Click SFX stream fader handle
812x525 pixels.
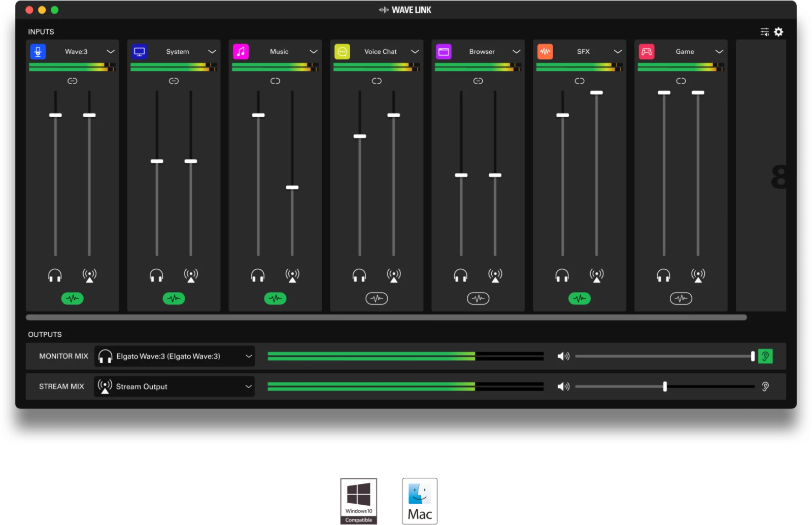coord(597,92)
